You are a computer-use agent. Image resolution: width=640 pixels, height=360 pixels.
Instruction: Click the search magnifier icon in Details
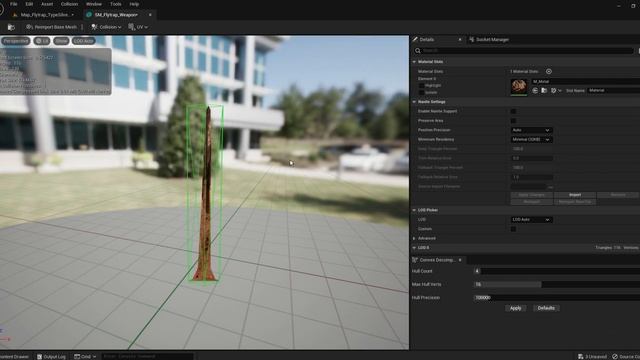418,51
